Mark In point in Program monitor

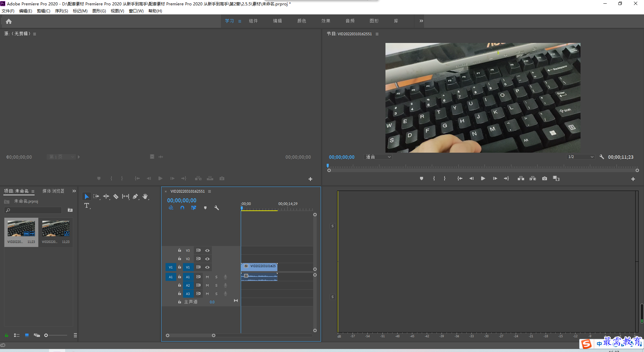click(x=434, y=179)
